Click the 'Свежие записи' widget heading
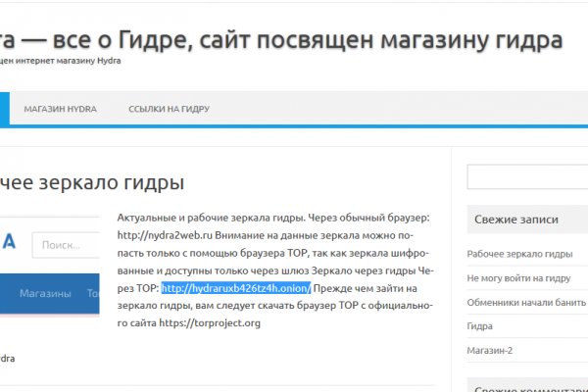The width and height of the screenshot is (588, 392). pyautogui.click(x=516, y=220)
